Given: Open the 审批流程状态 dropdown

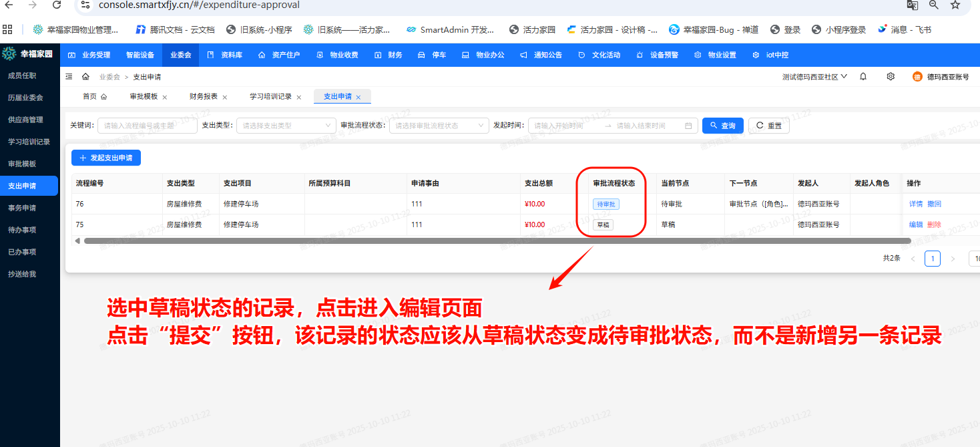Looking at the screenshot, I should coord(439,126).
